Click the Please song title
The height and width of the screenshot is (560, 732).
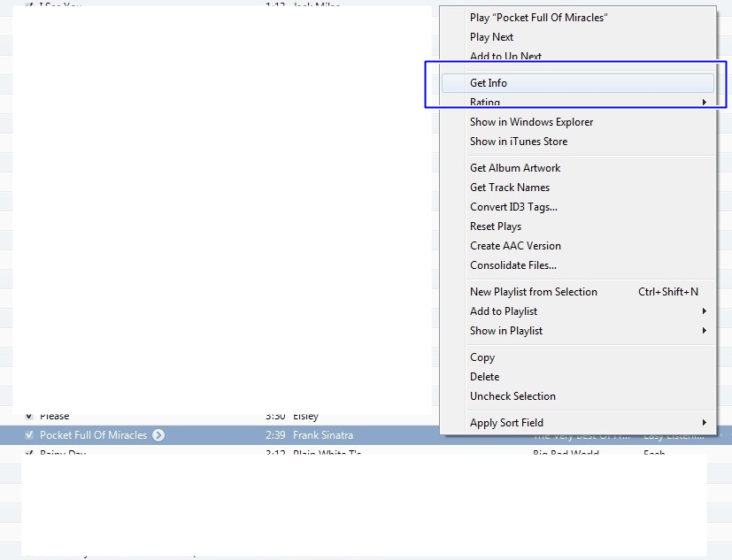tap(55, 417)
